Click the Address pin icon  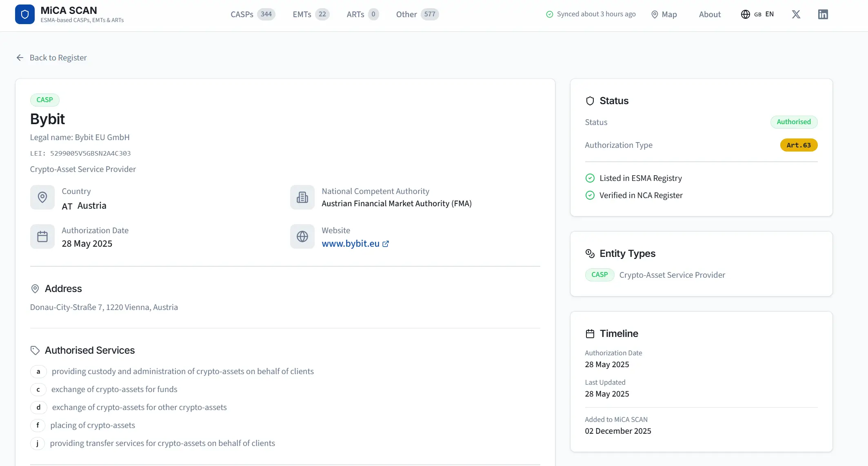click(x=35, y=289)
